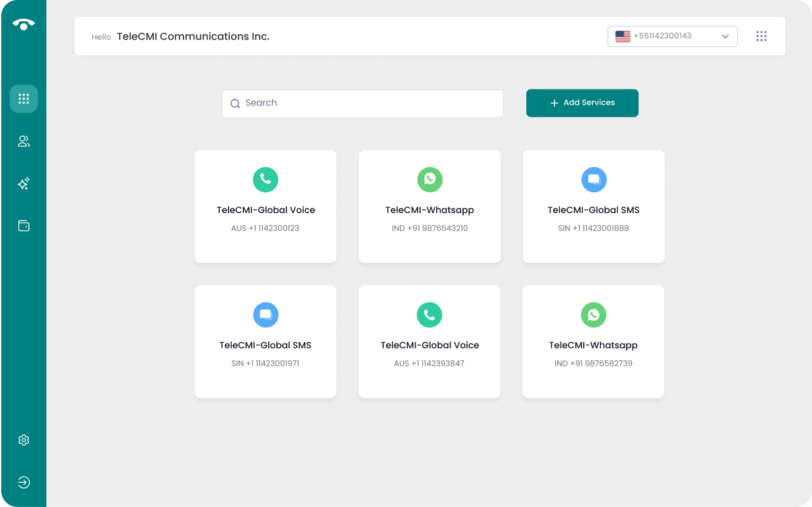The image size is (812, 507).
Task: Click the US flag in the number selector
Action: [x=622, y=36]
